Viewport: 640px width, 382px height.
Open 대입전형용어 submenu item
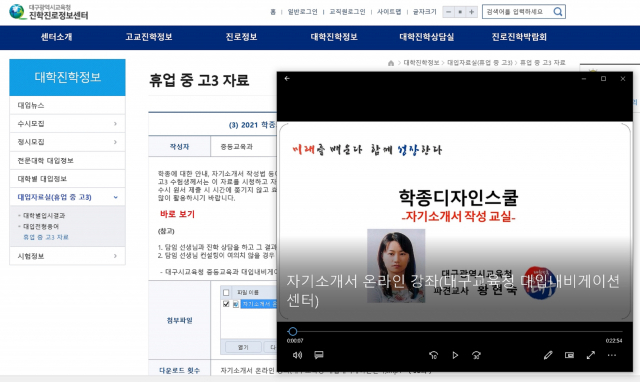pyautogui.click(x=41, y=227)
